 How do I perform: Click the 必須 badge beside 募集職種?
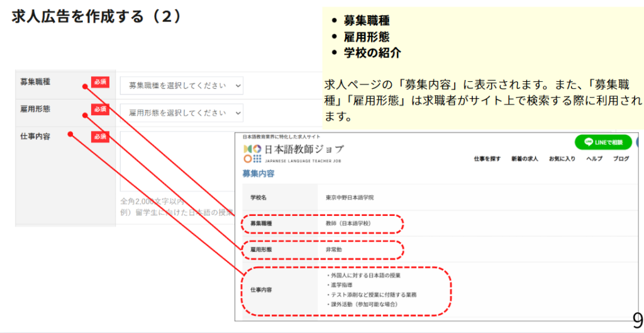100,81
